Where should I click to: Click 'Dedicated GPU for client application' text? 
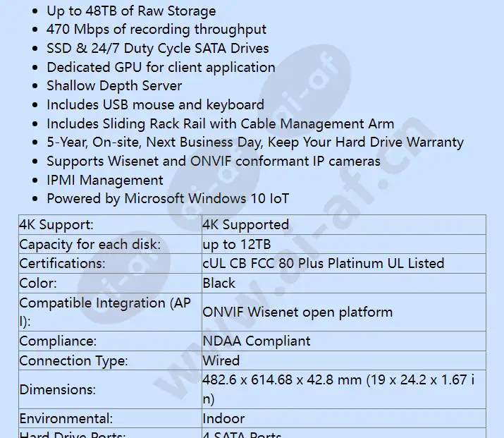point(161,67)
